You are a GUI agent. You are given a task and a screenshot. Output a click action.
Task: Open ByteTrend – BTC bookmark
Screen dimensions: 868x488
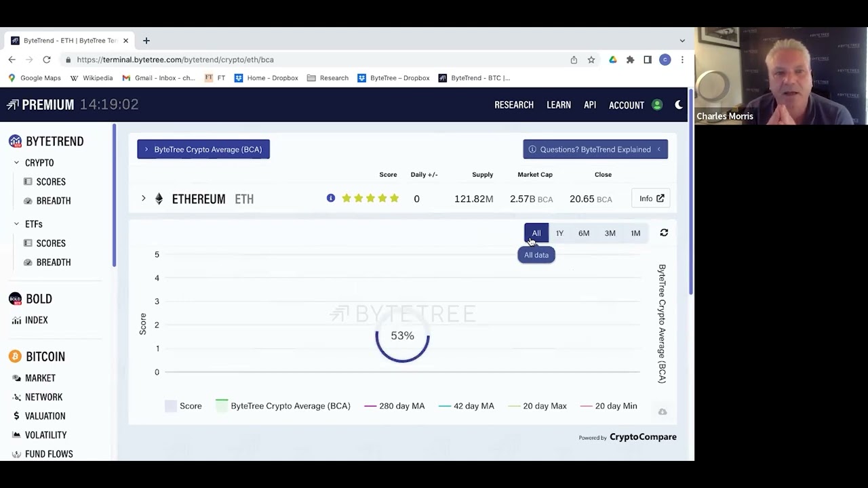point(474,78)
